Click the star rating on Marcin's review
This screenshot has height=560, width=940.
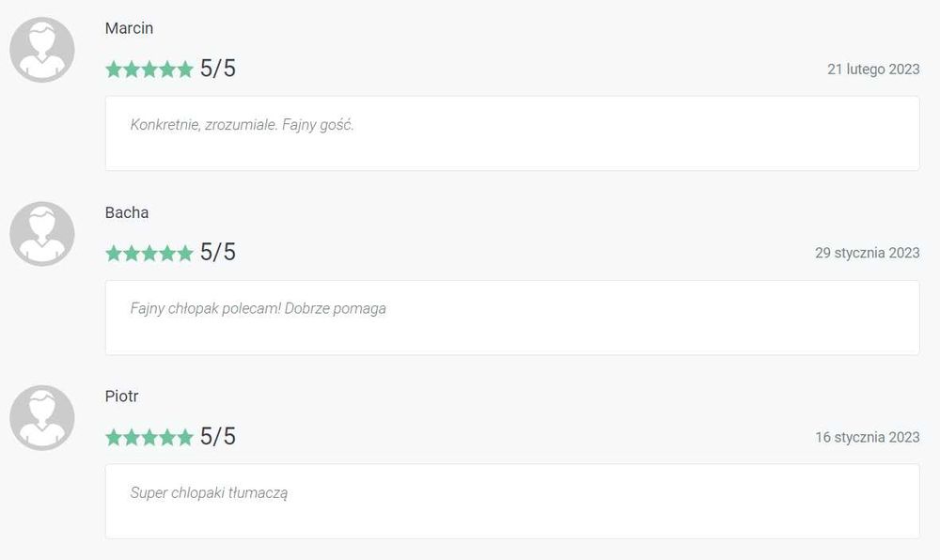[x=149, y=69]
